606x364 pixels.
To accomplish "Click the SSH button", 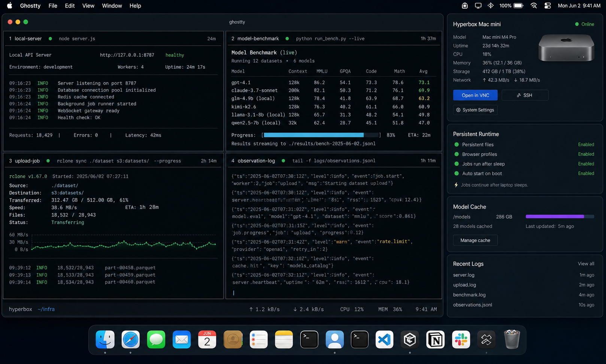I will tap(525, 95).
